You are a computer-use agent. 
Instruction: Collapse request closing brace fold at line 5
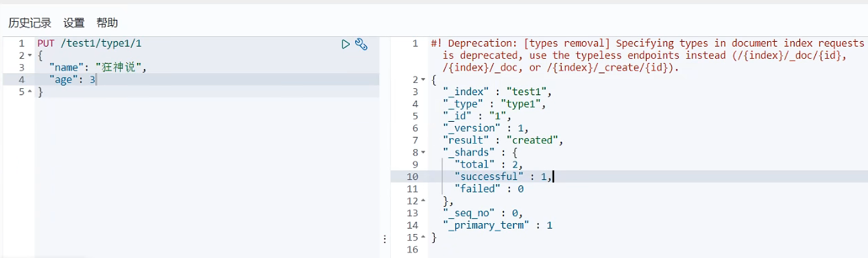pyautogui.click(x=29, y=92)
